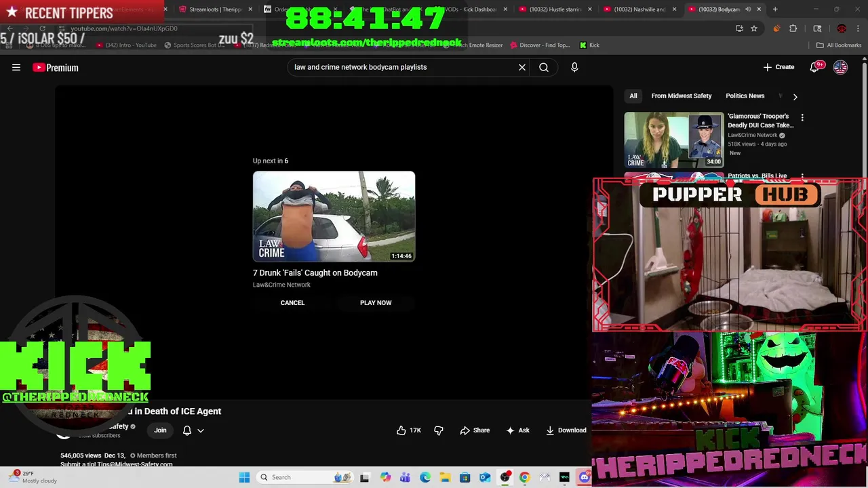
Task: Open the Glamorous Trooper's DUI video thumbnail
Action: coord(674,140)
